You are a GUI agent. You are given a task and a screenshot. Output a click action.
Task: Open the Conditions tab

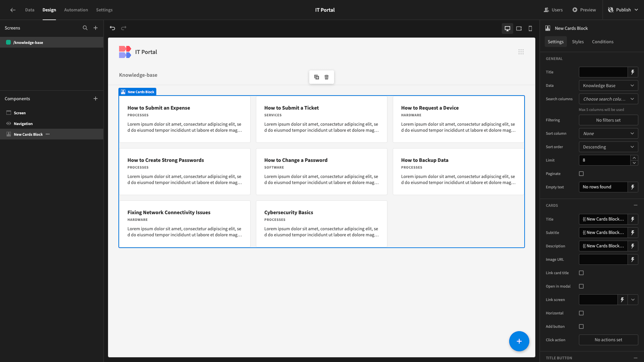603,42
